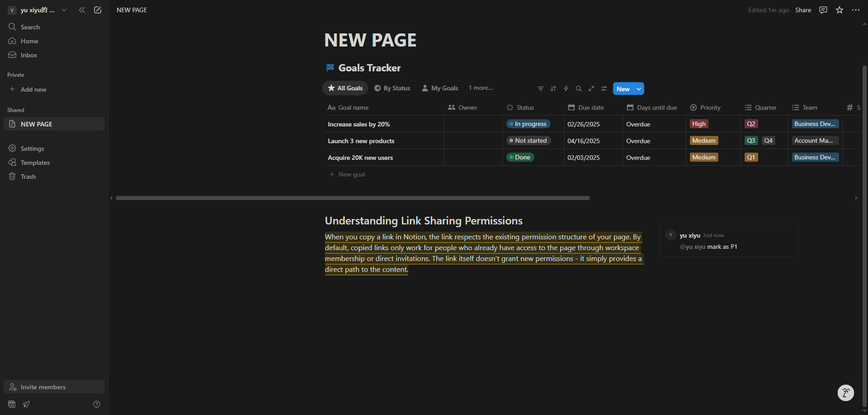Switch to the By Status view tab
This screenshot has height=415, width=868.
coord(392,88)
